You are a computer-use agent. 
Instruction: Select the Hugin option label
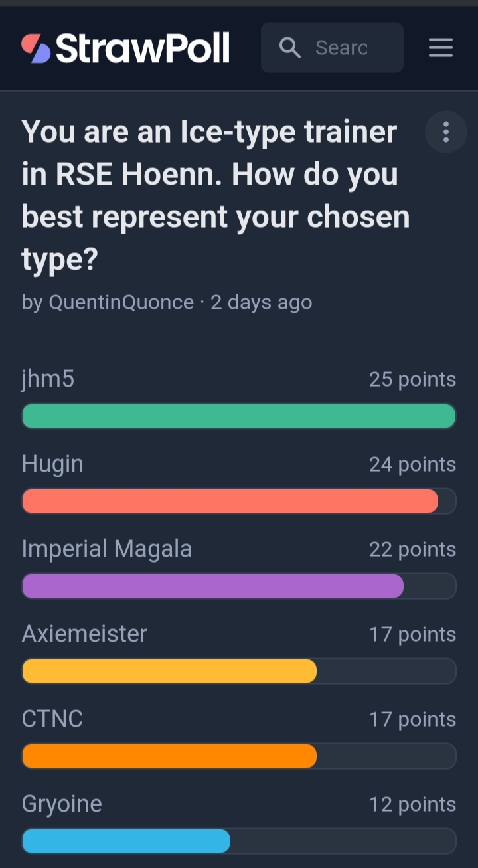pyautogui.click(x=52, y=464)
